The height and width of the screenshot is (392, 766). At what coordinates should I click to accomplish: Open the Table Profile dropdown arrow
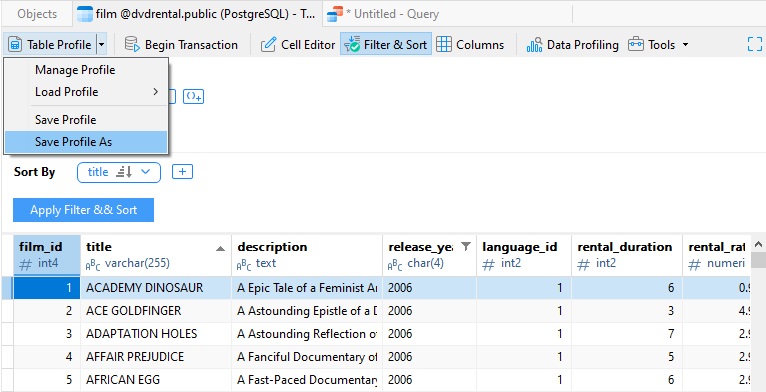[x=101, y=45]
